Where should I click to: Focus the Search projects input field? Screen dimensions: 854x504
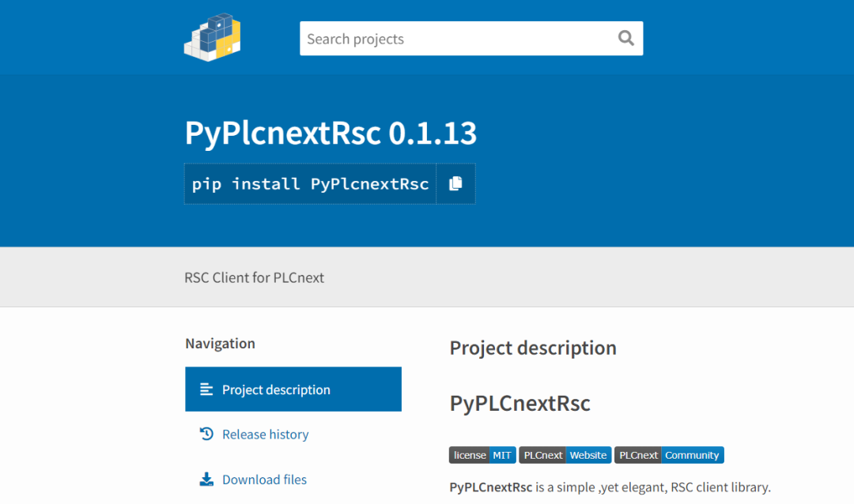(455, 39)
